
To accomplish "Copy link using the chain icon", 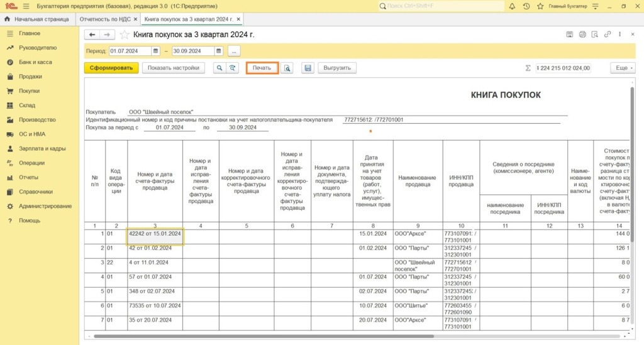I will click(608, 35).
